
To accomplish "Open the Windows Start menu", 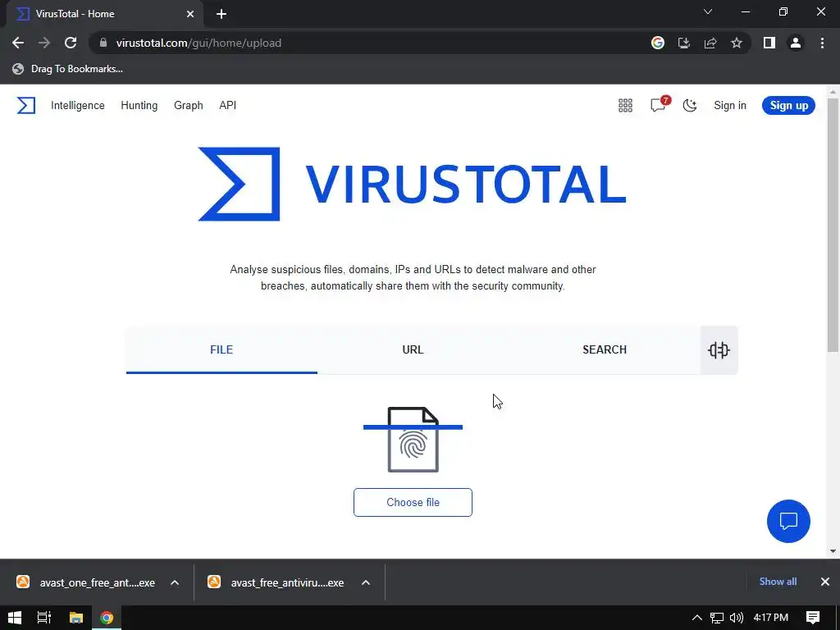I will [x=15, y=618].
